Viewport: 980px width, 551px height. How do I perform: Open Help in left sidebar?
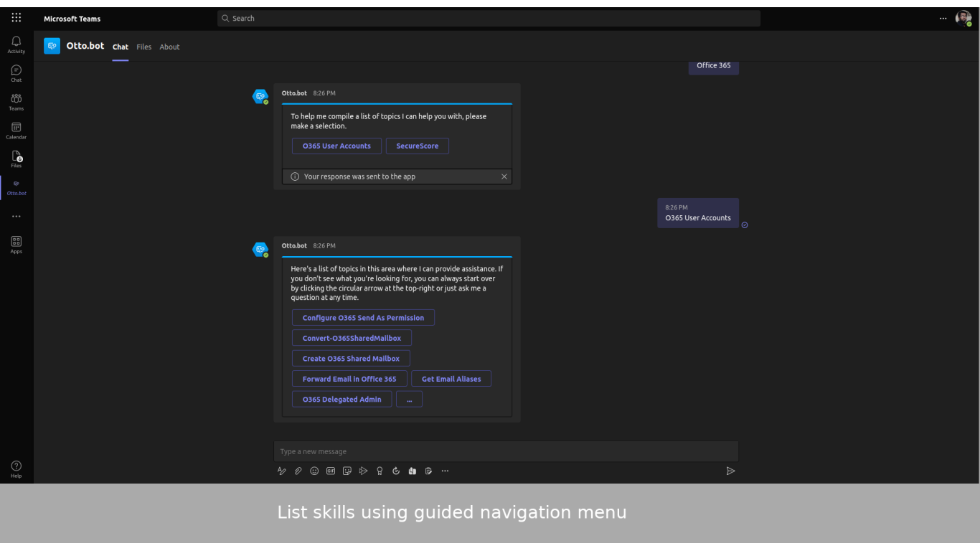(x=17, y=469)
